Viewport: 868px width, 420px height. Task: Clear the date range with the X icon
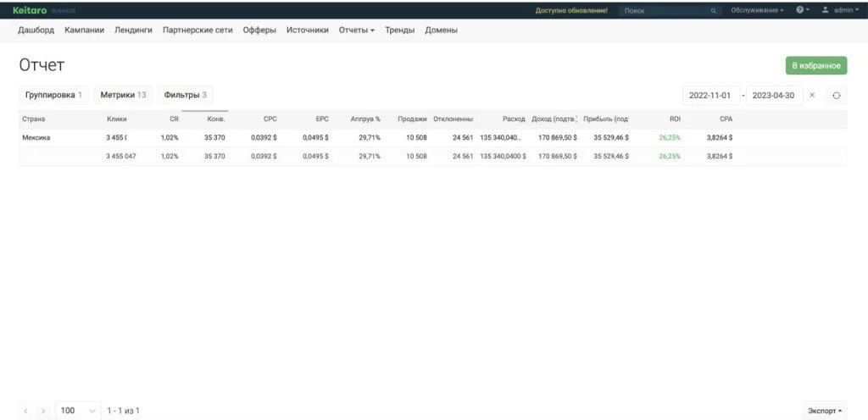click(x=812, y=95)
